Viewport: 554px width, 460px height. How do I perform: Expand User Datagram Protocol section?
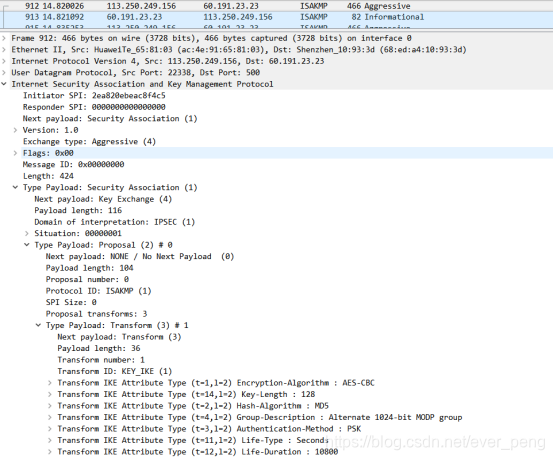tap(4, 73)
